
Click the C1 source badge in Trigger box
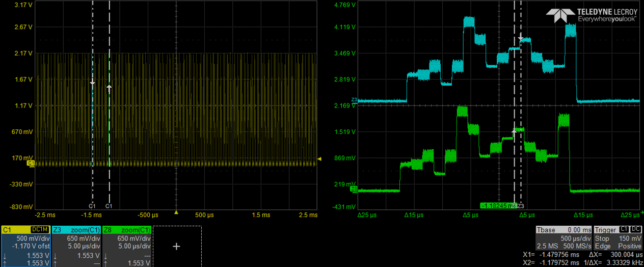coord(624,230)
